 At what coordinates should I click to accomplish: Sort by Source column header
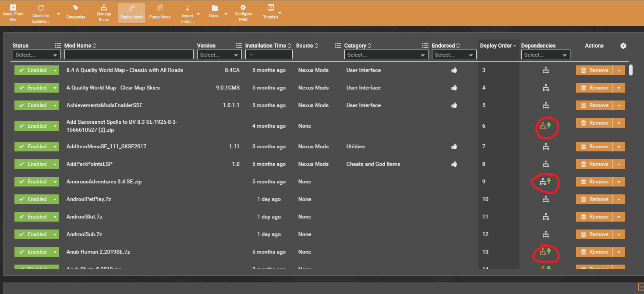307,46
